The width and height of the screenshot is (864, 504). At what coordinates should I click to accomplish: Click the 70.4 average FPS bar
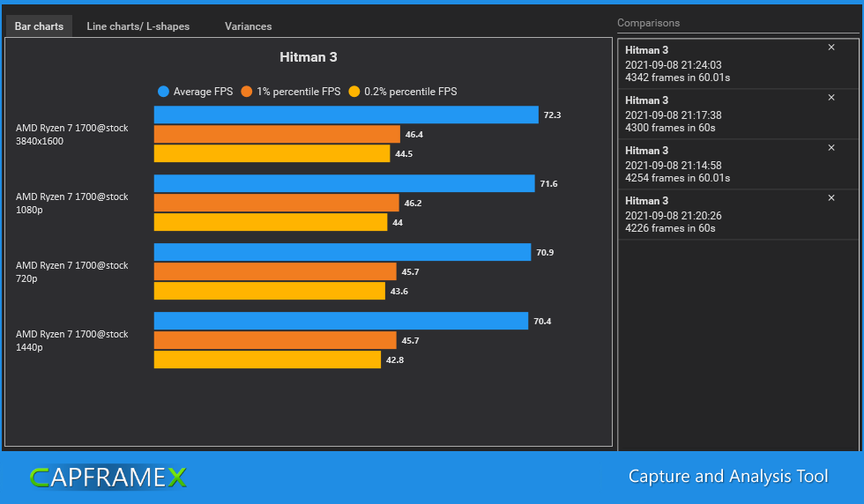point(341,321)
